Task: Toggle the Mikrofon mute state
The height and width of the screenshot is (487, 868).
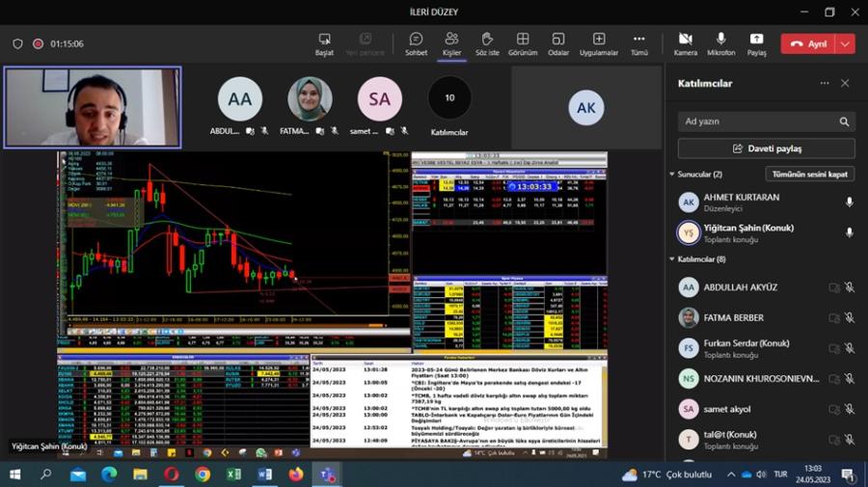Action: (x=720, y=40)
